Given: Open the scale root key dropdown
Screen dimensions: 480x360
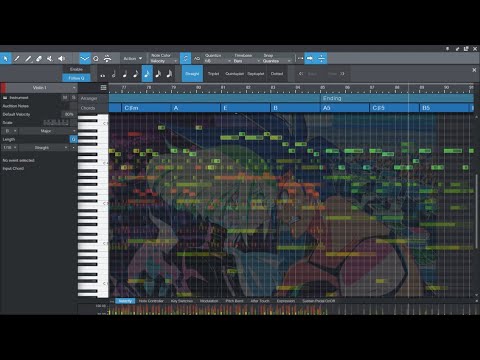Looking at the screenshot, I should [x=10, y=131].
